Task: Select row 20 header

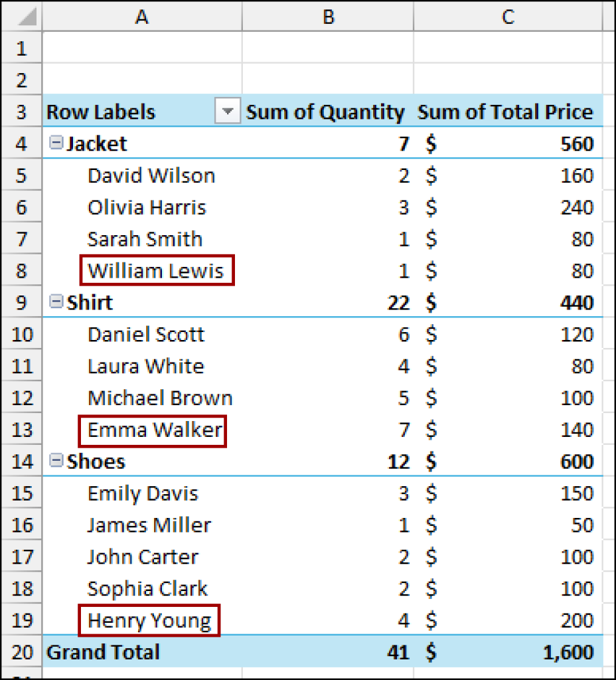Action: tap(22, 651)
